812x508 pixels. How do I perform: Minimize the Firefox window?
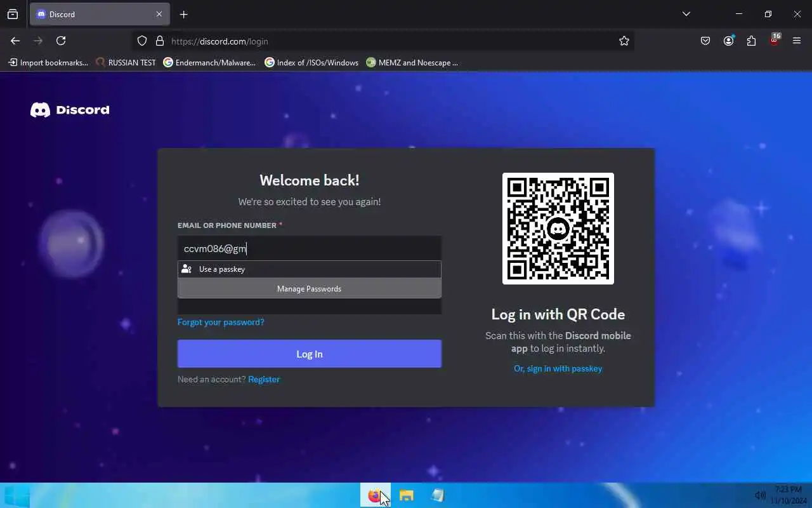point(739,14)
